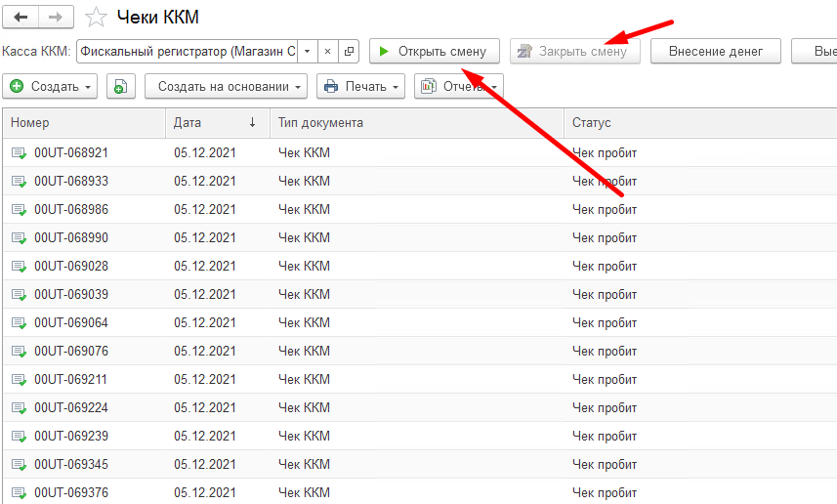Screen dimensions: 837x504
Task: Click number 00UT-069376
Action: coord(71,492)
